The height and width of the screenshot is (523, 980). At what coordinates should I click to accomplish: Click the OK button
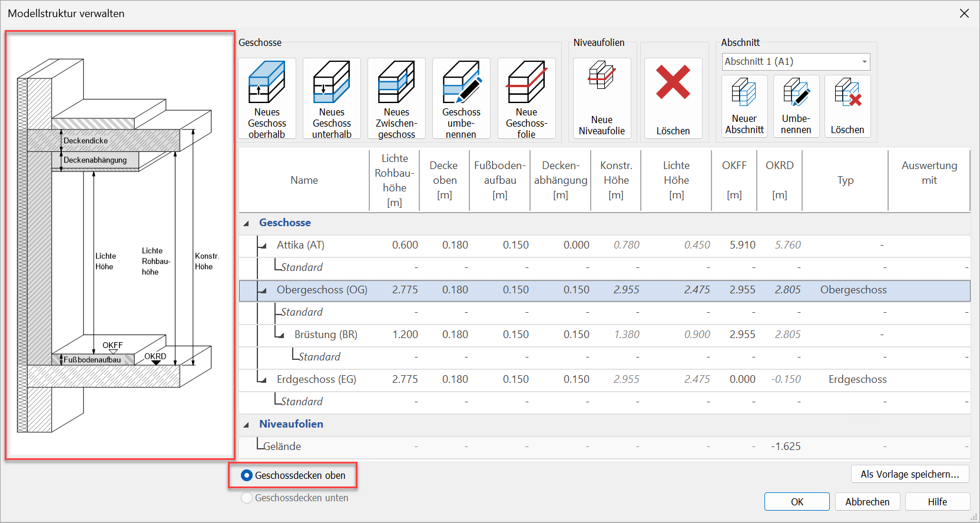point(797,502)
